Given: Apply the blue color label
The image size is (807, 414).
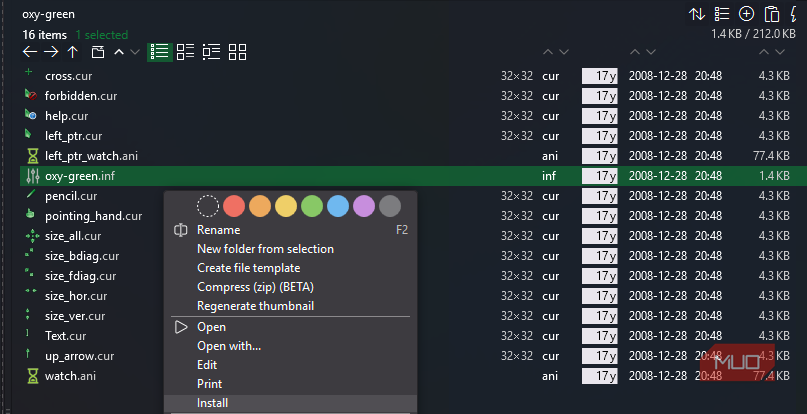Looking at the screenshot, I should point(338,206).
